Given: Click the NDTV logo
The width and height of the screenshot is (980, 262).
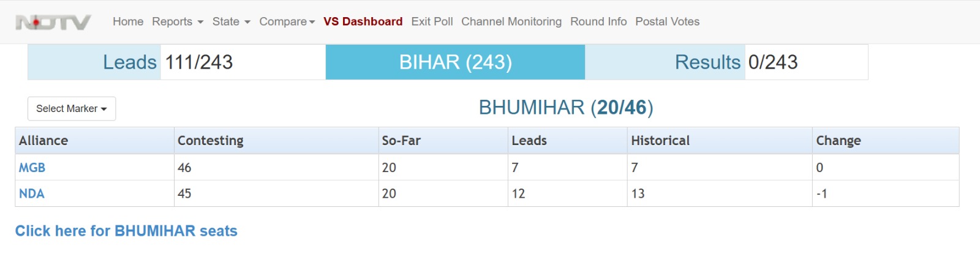Looking at the screenshot, I should coord(53,22).
